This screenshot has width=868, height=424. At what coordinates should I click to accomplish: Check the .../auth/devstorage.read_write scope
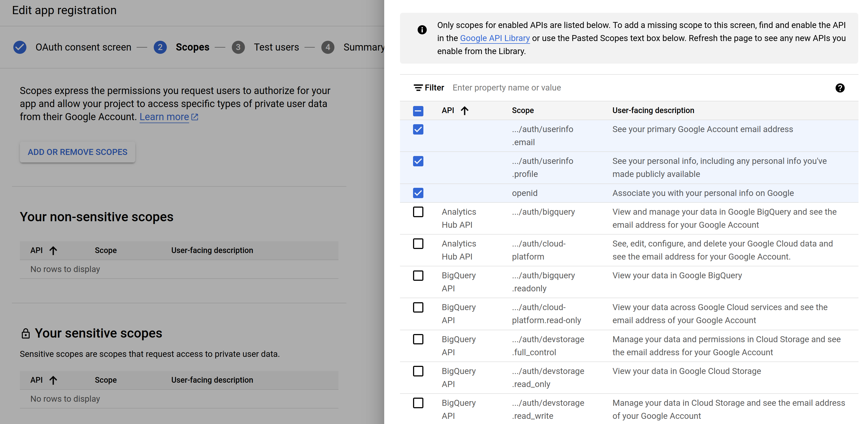tap(418, 403)
